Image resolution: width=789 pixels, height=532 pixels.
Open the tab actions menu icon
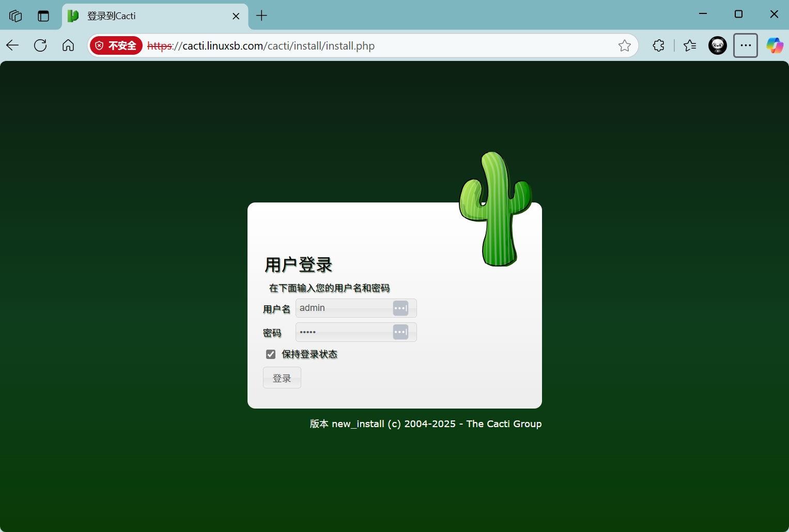pos(43,15)
